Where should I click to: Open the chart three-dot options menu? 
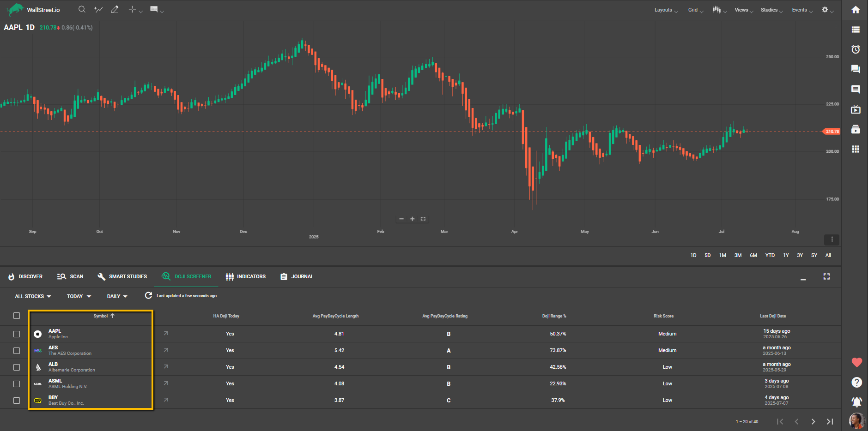832,239
